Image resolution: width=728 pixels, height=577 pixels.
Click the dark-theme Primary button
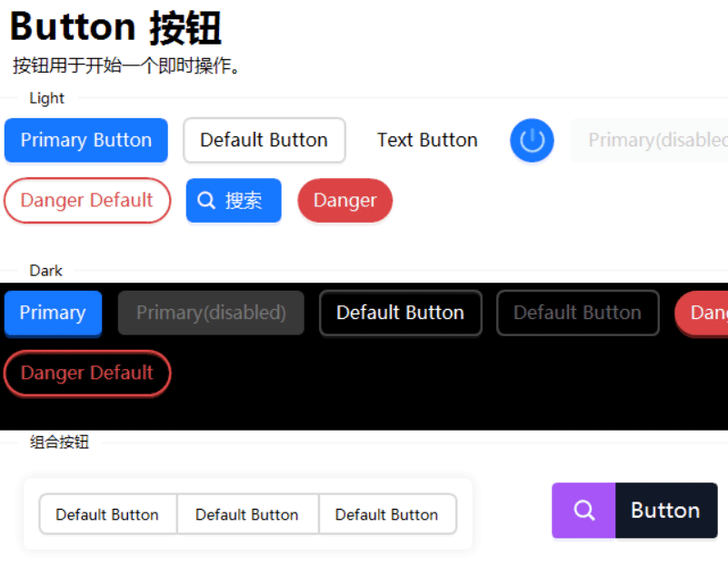pyautogui.click(x=53, y=313)
